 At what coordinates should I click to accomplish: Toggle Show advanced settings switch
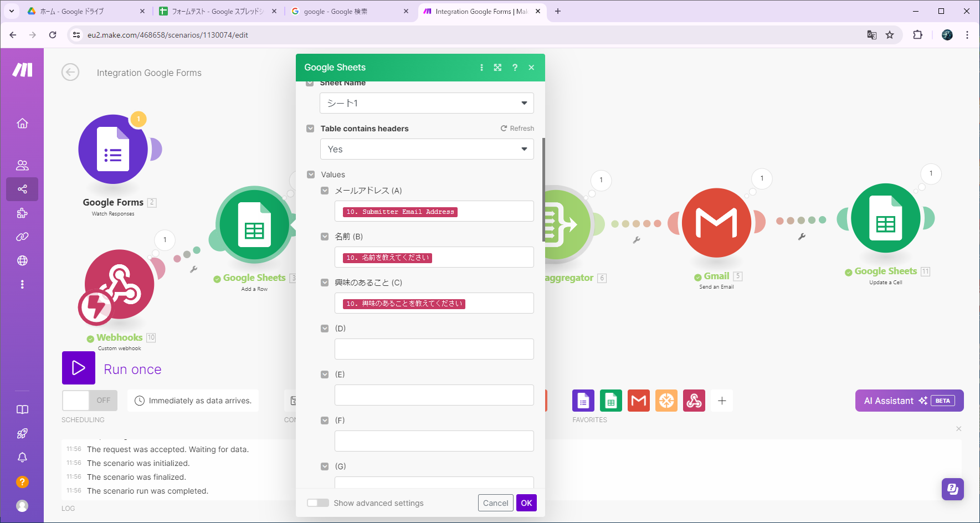point(318,503)
